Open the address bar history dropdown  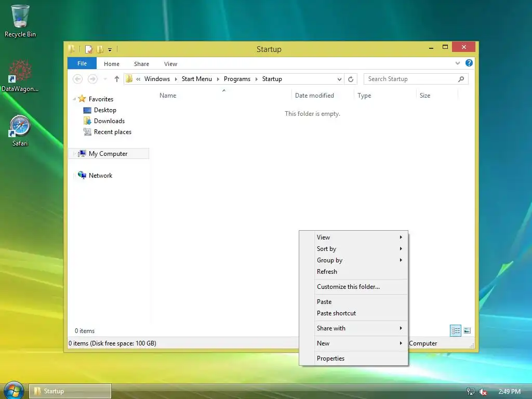click(x=339, y=79)
